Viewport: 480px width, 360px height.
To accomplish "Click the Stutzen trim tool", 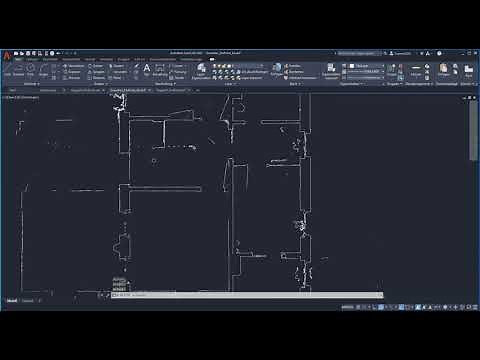I will click(x=117, y=66).
